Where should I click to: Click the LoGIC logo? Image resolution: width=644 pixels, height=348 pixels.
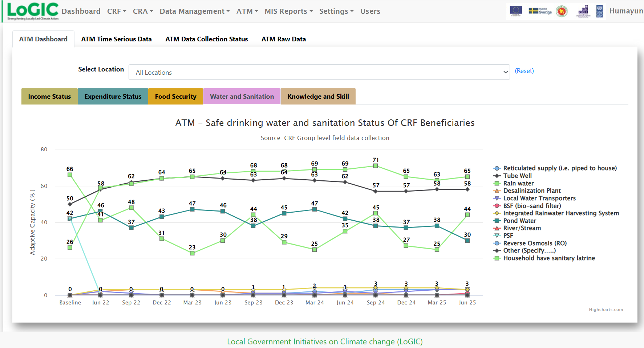(x=33, y=11)
